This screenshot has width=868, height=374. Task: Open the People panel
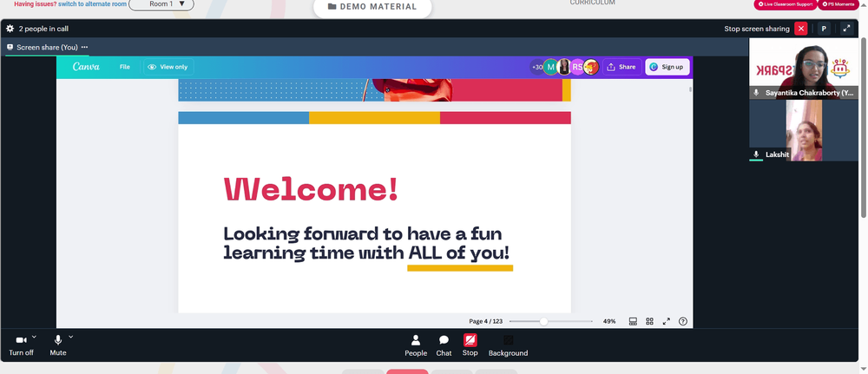point(416,345)
